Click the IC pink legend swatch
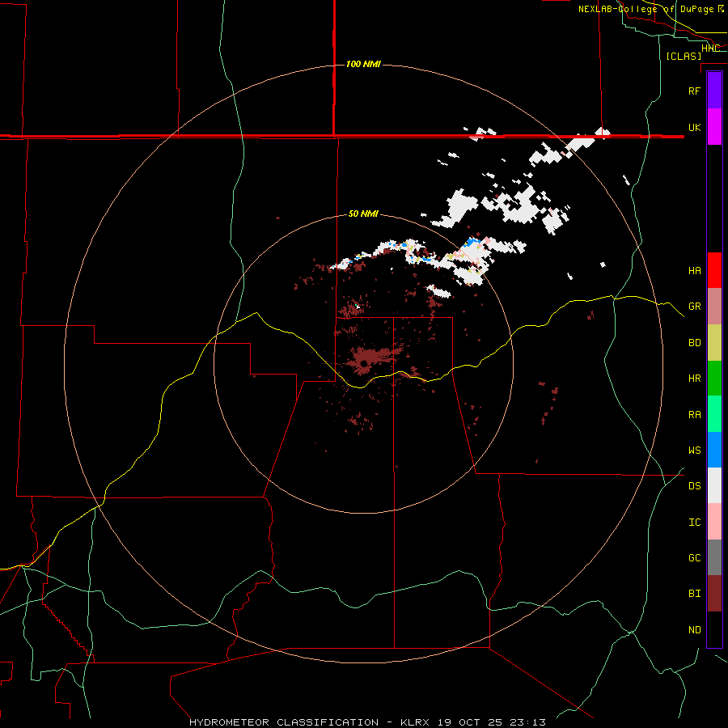This screenshot has width=728, height=728. pyautogui.click(x=714, y=522)
